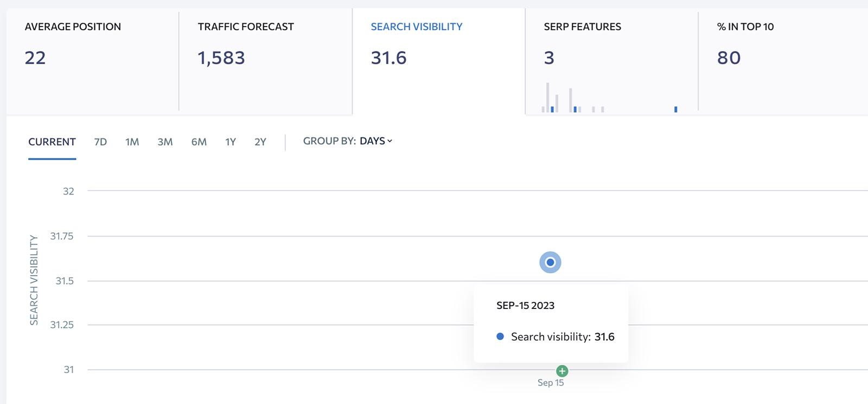This screenshot has height=404, width=868.
Task: Select the CURRENT time range
Action: point(52,142)
